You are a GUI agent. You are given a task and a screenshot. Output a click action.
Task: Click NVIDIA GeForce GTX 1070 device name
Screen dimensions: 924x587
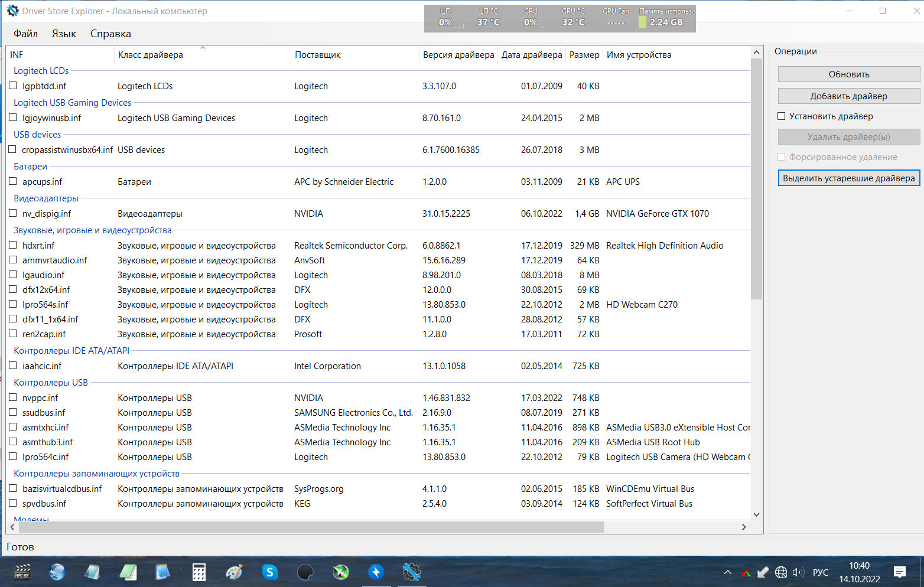(x=658, y=214)
